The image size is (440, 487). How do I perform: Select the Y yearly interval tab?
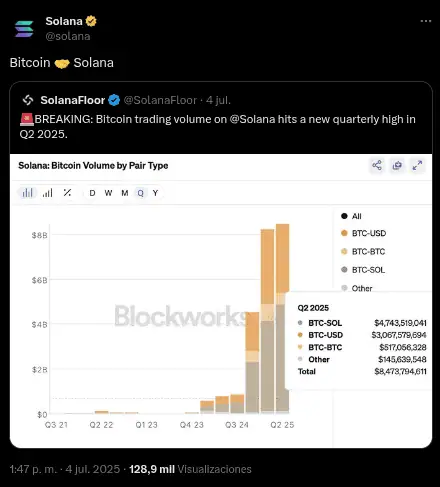point(155,193)
